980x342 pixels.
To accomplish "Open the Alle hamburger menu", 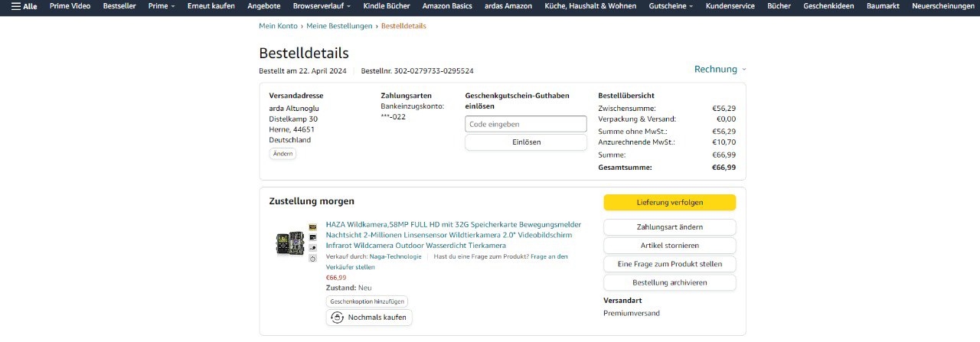I will tap(24, 6).
